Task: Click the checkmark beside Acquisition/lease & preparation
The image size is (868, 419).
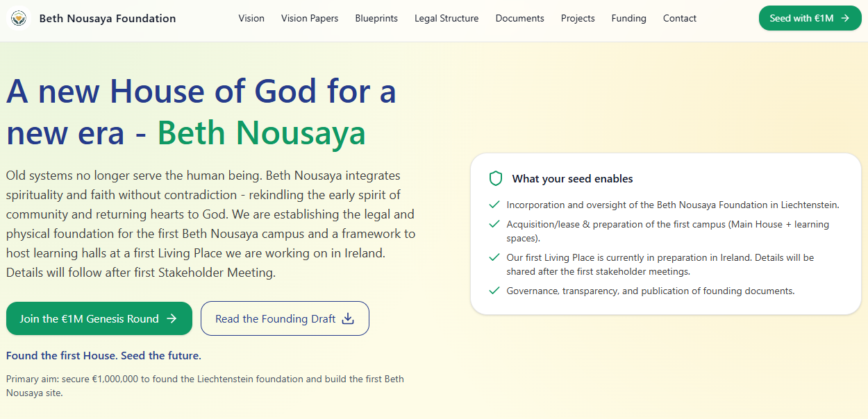Action: click(494, 224)
